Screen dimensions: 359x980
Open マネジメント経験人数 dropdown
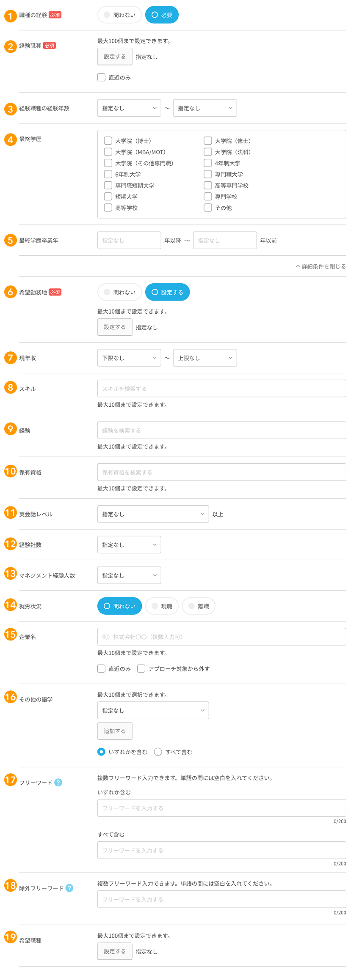129,575
